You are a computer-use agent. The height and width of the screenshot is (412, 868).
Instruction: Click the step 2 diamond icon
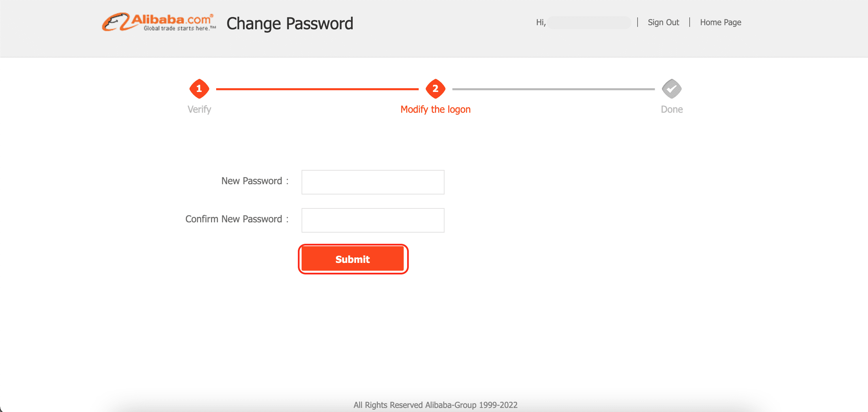point(435,89)
